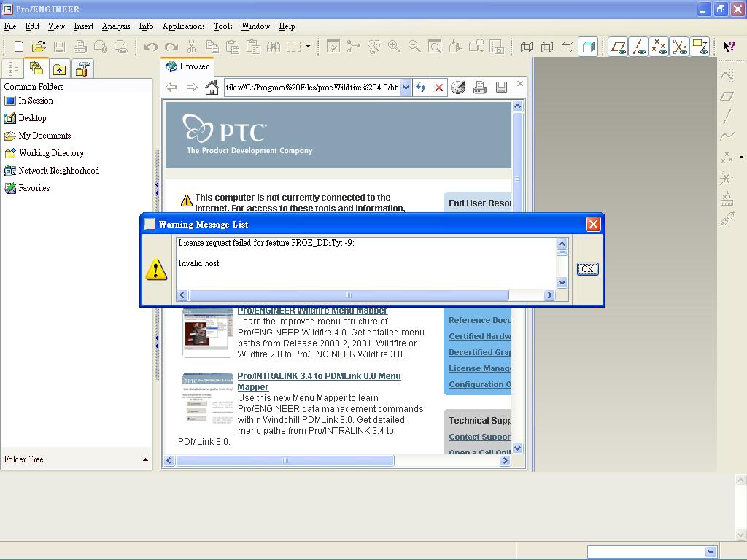Go to browser Home page

point(212,87)
